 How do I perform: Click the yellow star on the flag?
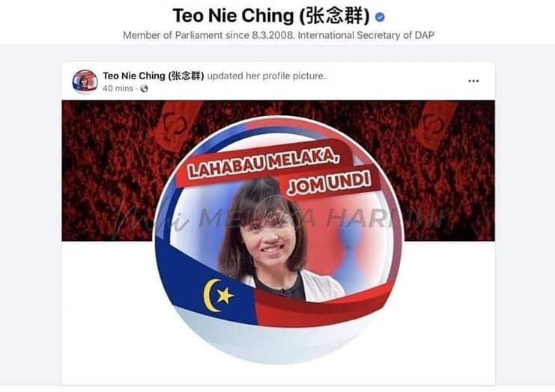225,295
